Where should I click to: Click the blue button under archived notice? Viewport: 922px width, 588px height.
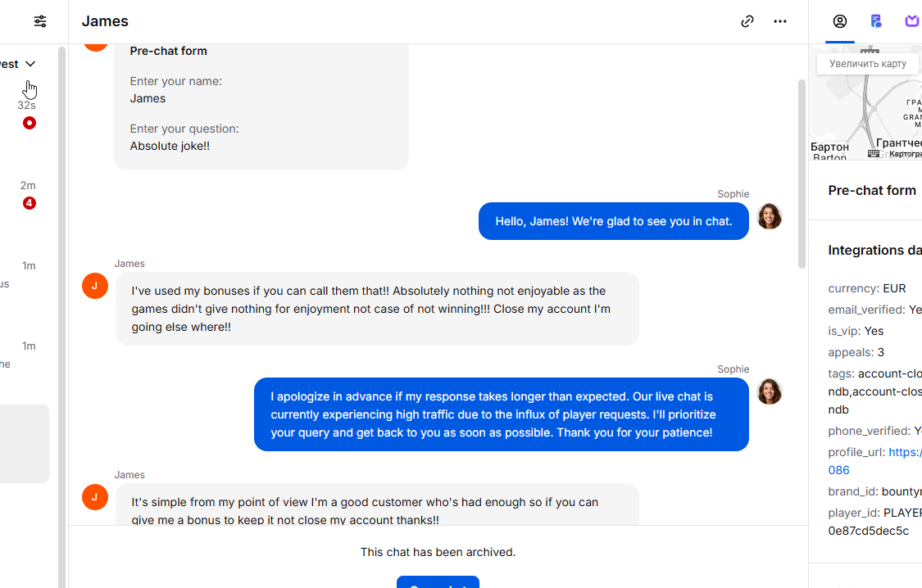tap(438, 582)
